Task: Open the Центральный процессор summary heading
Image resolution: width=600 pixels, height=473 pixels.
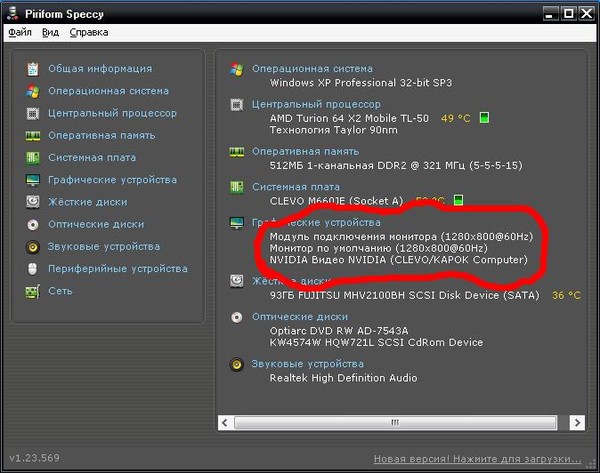Action: [316, 104]
